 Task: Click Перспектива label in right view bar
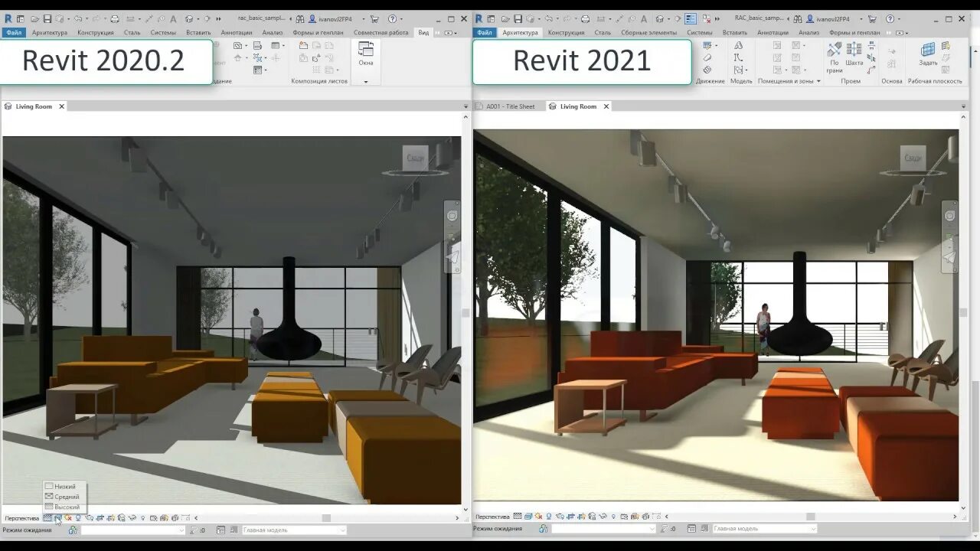(492, 517)
